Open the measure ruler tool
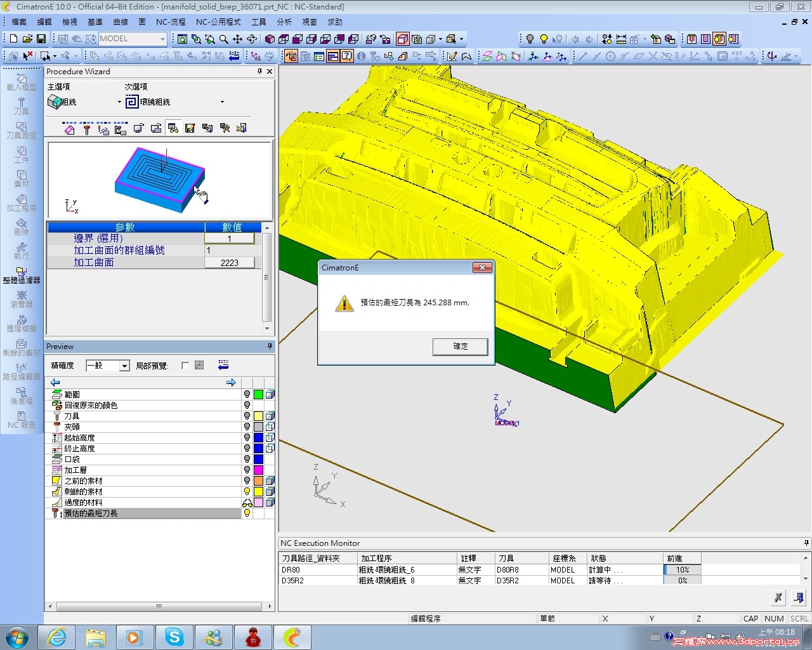The image size is (812, 650). click(x=621, y=39)
